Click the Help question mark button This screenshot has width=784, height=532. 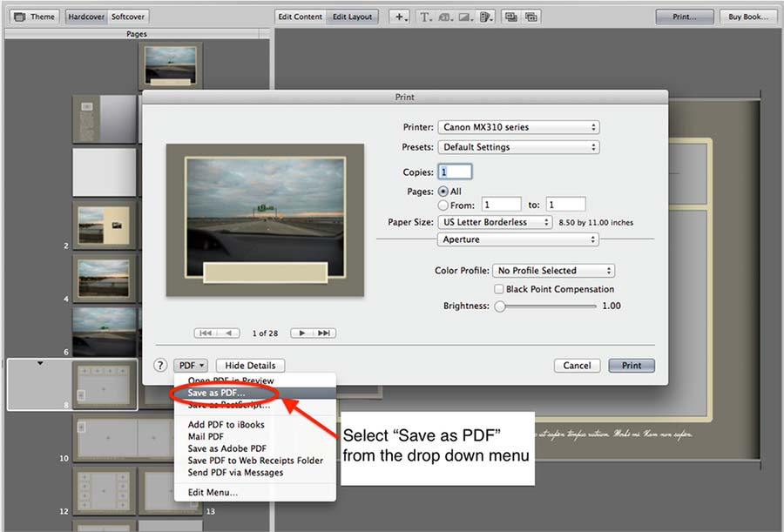[x=160, y=366]
